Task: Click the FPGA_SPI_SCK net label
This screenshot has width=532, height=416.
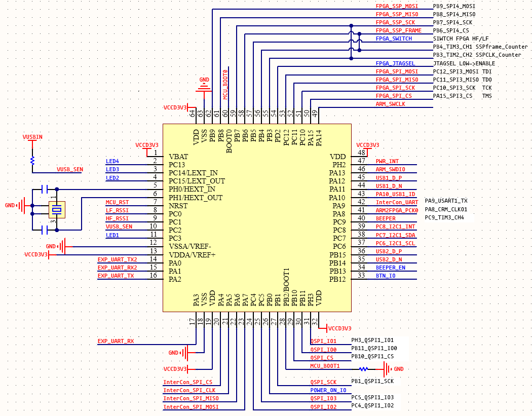Action: [395, 88]
